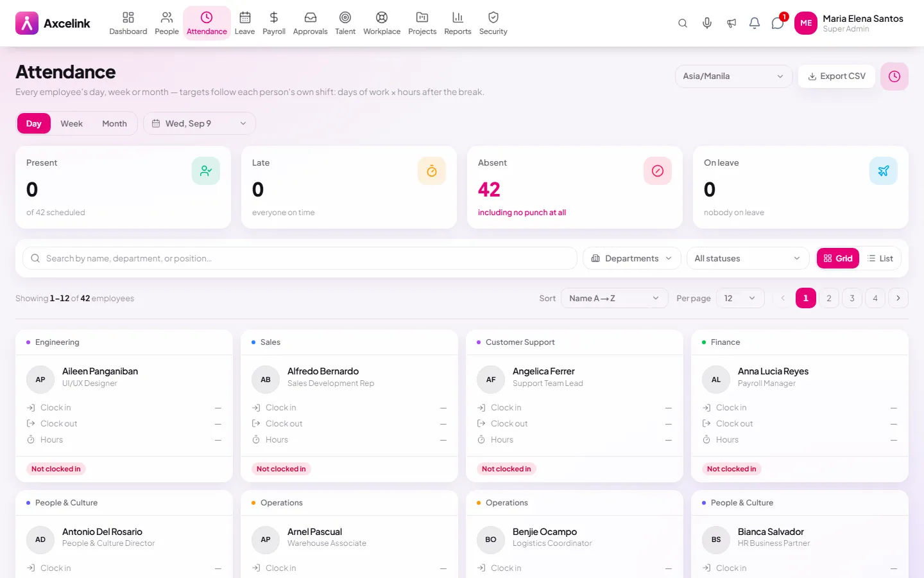Click the AP avatar of Arnel Pascual
Viewport: 924px width, 578px height.
(266, 539)
